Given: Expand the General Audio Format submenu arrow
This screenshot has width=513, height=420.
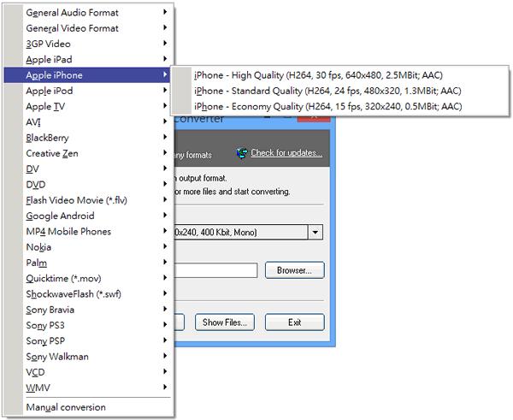Looking at the screenshot, I should (164, 13).
